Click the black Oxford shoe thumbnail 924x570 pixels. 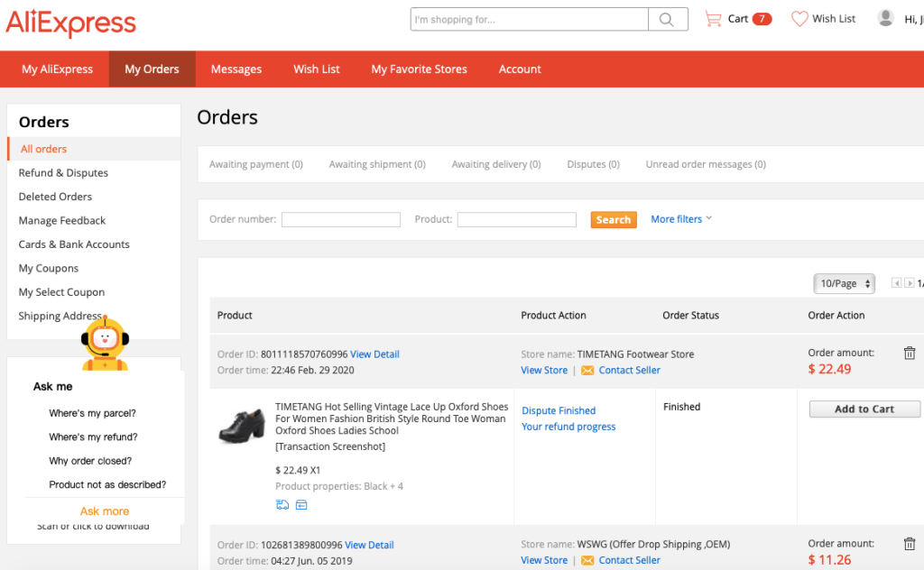242,425
